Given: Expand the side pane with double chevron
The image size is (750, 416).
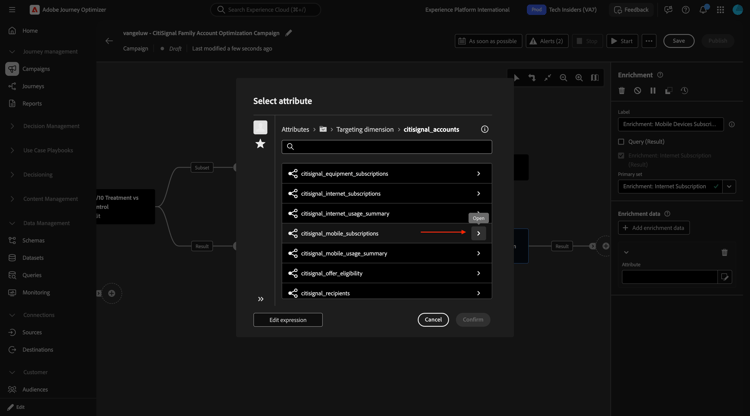Looking at the screenshot, I should point(261,299).
